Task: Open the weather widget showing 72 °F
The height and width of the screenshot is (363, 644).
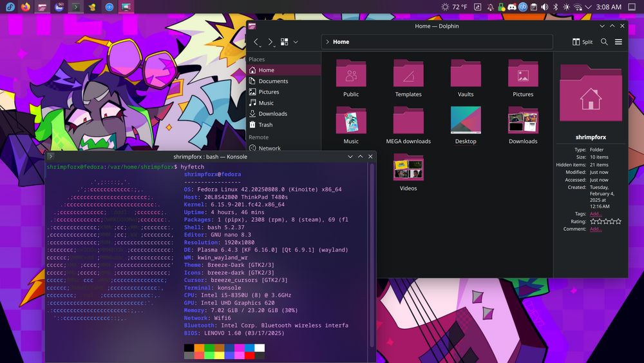Action: pos(454,6)
